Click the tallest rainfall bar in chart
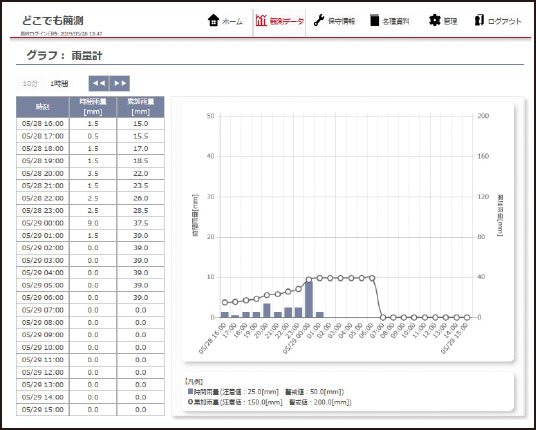 tap(309, 299)
